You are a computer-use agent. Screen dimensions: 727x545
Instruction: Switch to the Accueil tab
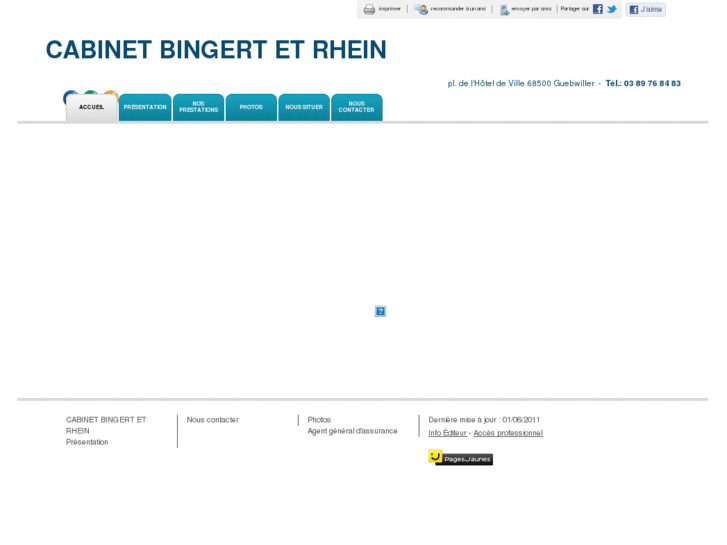[x=92, y=107]
